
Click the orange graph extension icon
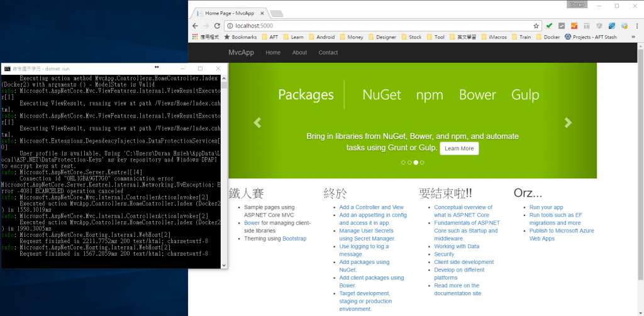coord(574,26)
